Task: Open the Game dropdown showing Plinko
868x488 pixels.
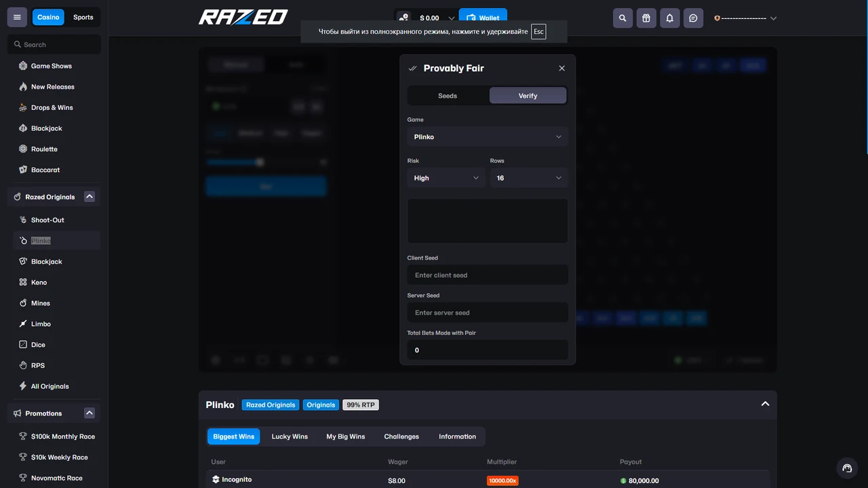Action: 488,137
